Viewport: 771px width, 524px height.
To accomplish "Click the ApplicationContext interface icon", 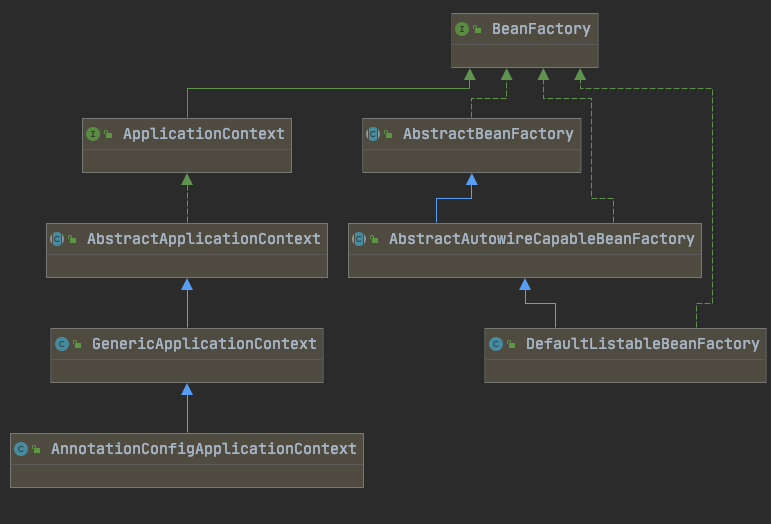I will [x=93, y=134].
